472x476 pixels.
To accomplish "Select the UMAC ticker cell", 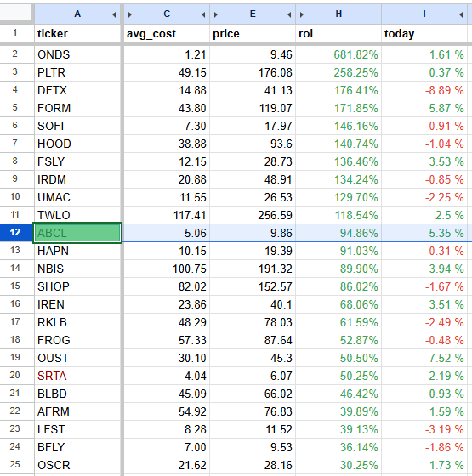I will (77, 197).
